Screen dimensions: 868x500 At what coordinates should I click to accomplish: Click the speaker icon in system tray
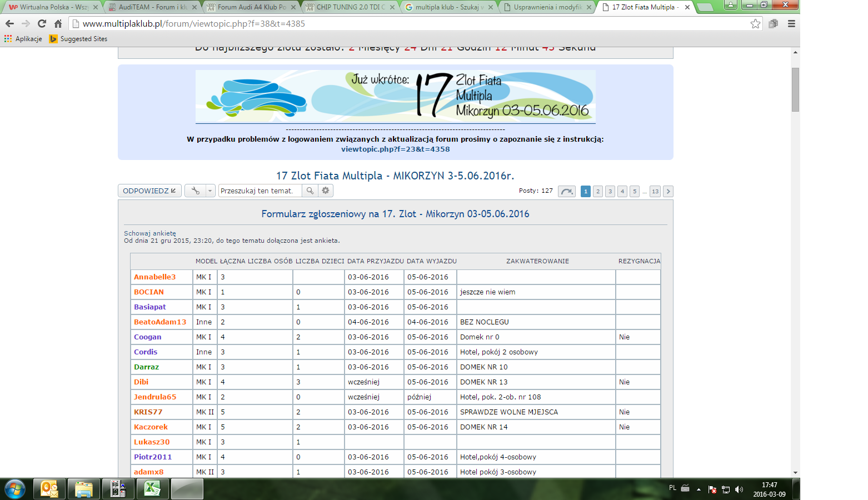point(740,489)
